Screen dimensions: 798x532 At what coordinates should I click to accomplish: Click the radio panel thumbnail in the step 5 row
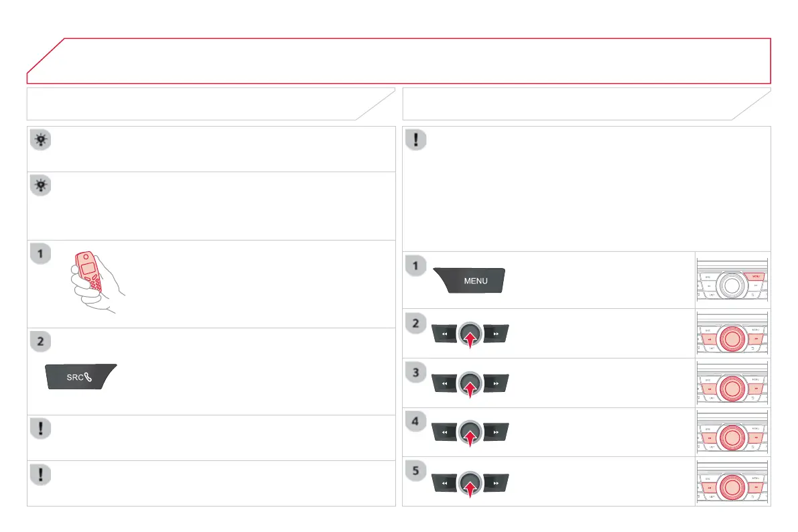click(x=732, y=482)
